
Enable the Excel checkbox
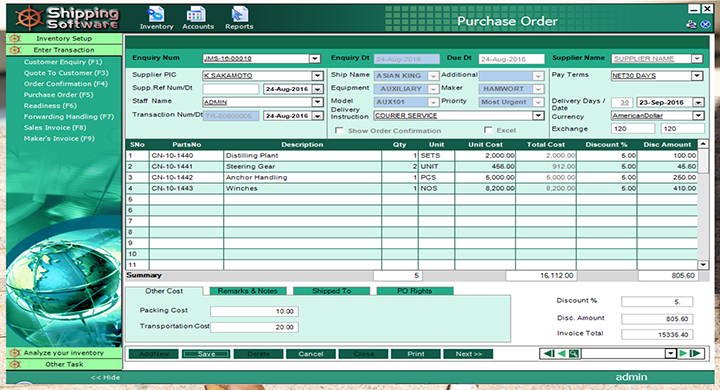point(488,130)
